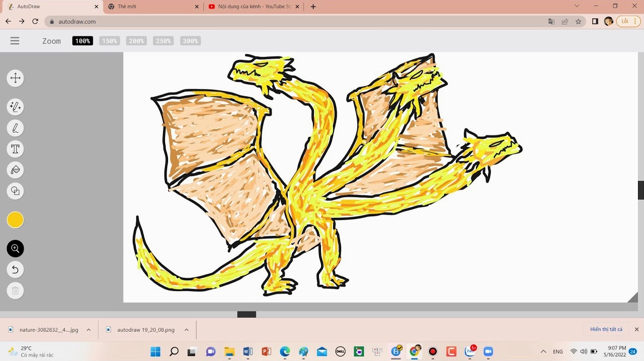The height and width of the screenshot is (361, 644).
Task: Open the Windows Start menu
Action: (x=155, y=351)
